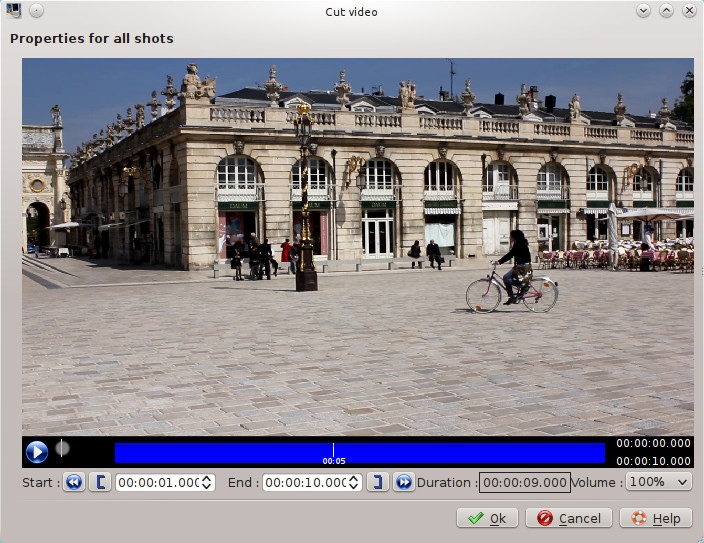Click the Duration 00:00:09.000 field

coord(524,482)
